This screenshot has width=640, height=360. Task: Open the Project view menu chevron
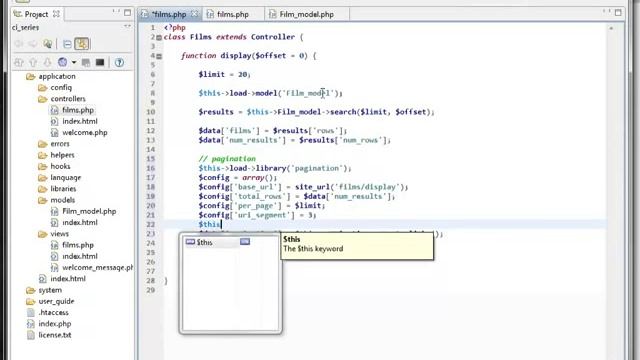click(127, 27)
